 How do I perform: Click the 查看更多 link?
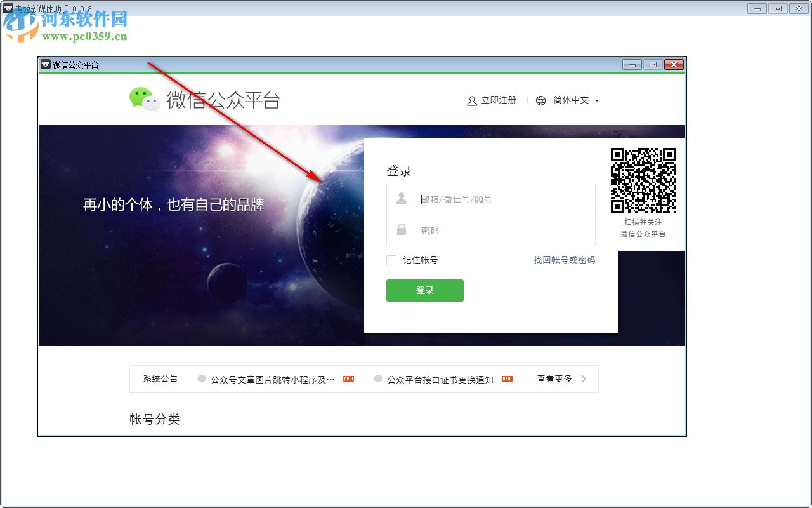pyautogui.click(x=554, y=379)
